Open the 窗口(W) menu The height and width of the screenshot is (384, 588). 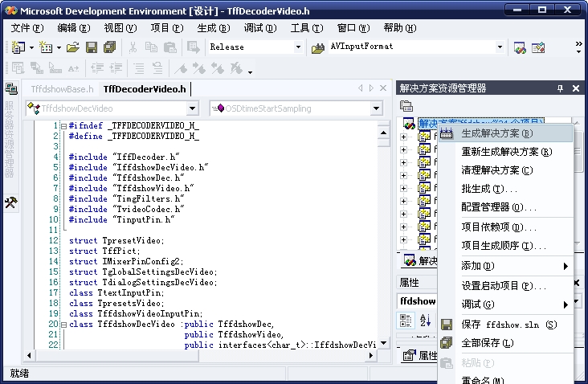click(x=353, y=28)
